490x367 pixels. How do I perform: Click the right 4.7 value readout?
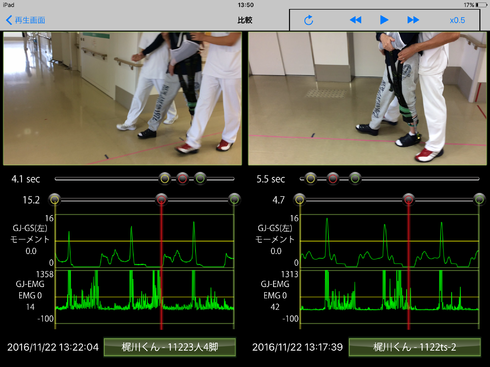coord(278,200)
